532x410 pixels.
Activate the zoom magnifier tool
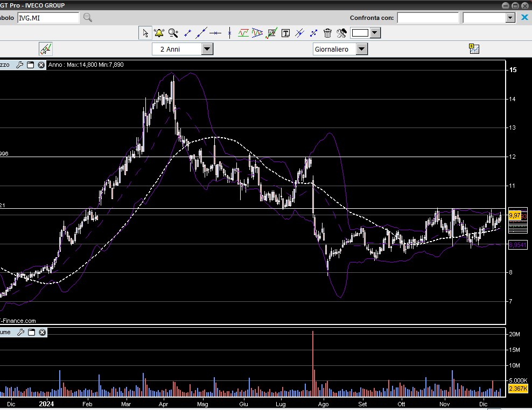(173, 33)
